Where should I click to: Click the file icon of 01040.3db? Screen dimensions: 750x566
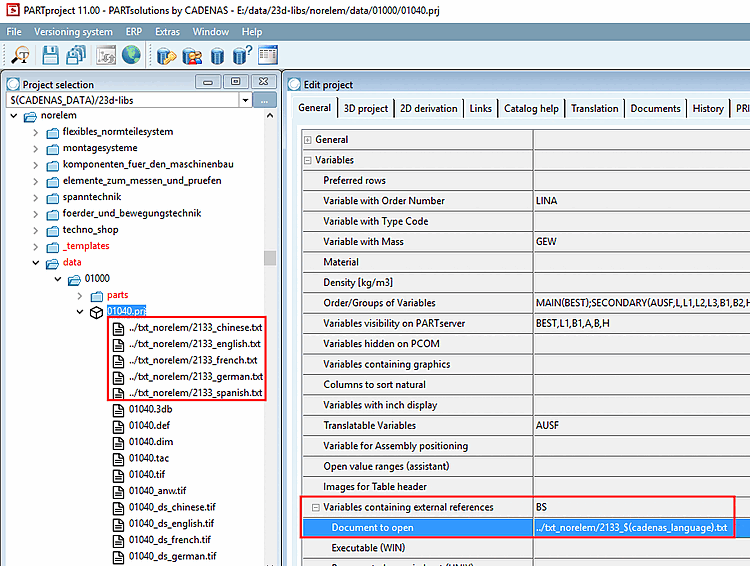(x=118, y=410)
